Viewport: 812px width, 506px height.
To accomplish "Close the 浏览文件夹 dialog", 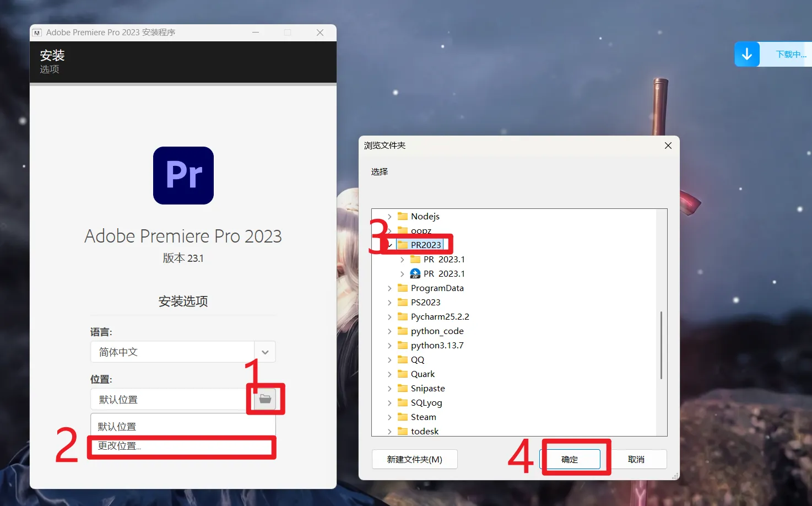I will coord(668,146).
